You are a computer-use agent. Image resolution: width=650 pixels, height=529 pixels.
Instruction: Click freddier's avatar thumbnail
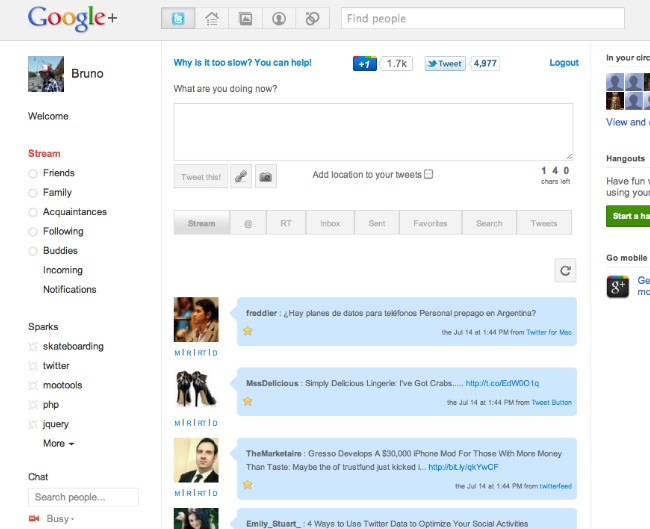click(x=196, y=319)
